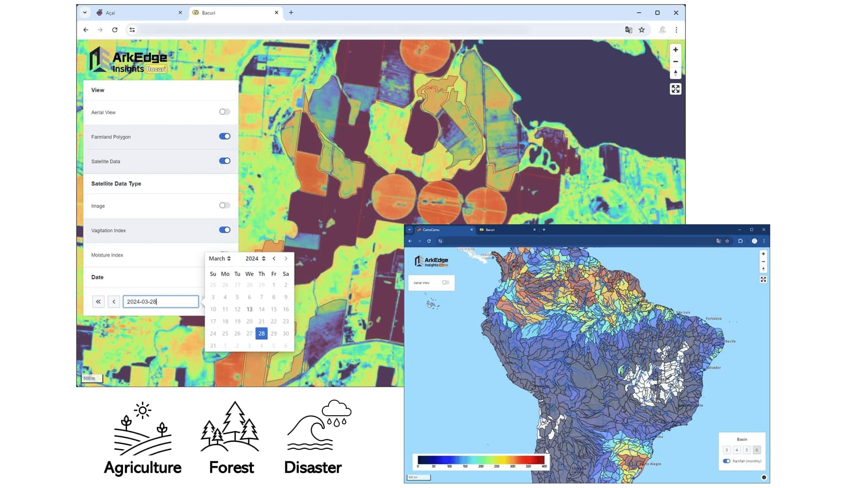Viewport: 868px width, 488px height.
Task: Open the March month dropdown
Action: (x=220, y=258)
